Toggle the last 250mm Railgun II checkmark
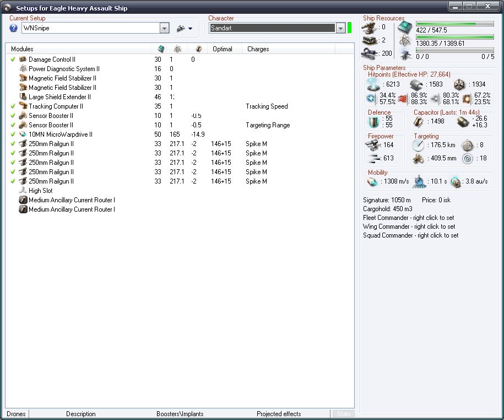The height and width of the screenshot is (420, 504). [13, 181]
